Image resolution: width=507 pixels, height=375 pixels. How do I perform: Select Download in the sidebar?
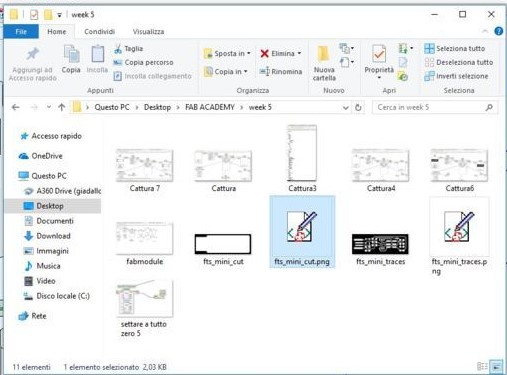[x=47, y=236]
